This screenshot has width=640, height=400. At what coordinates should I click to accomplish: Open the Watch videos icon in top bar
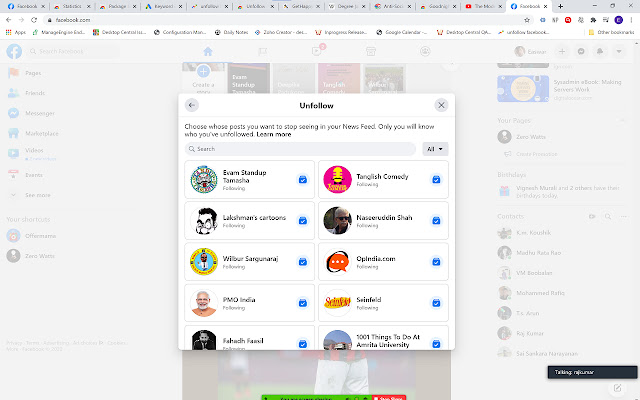point(317,51)
